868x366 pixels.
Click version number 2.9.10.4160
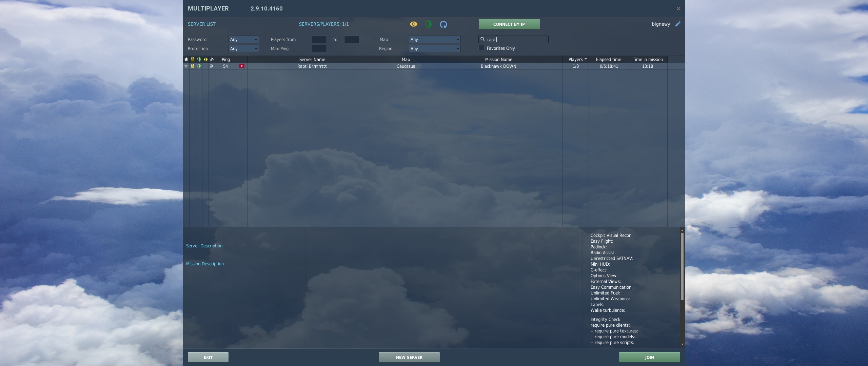click(x=267, y=8)
